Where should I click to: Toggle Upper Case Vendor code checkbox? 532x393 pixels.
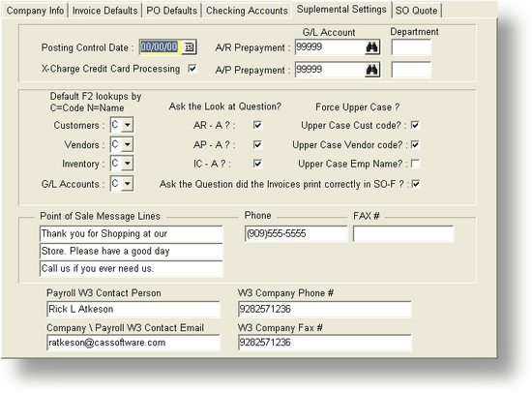pos(415,144)
